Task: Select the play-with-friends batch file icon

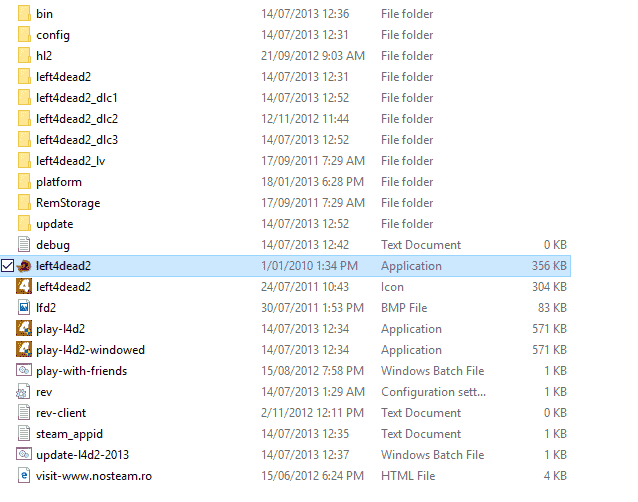Action: pos(24,371)
